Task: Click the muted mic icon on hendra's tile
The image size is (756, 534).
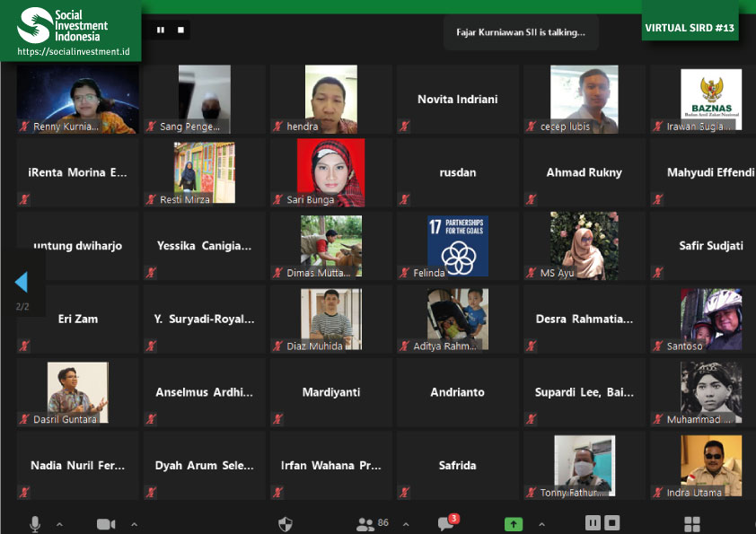Action: coord(278,127)
